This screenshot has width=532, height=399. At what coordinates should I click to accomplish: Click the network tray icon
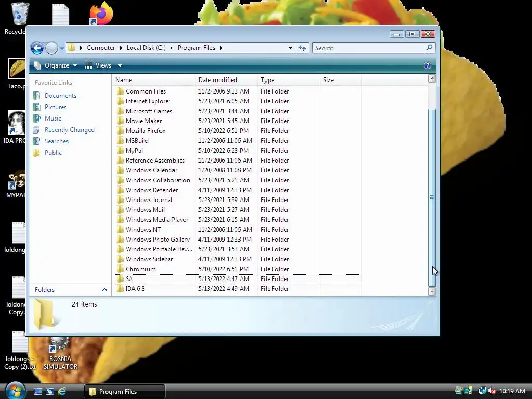coord(482,391)
